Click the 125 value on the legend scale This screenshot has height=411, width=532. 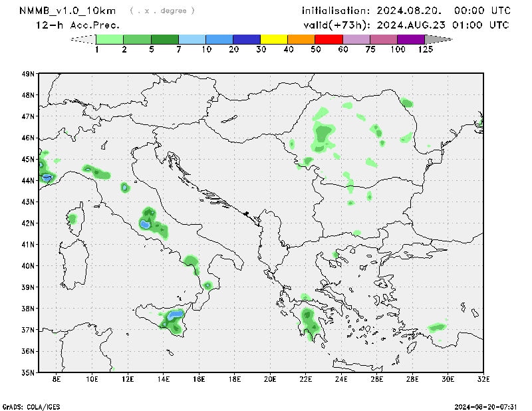click(x=426, y=50)
